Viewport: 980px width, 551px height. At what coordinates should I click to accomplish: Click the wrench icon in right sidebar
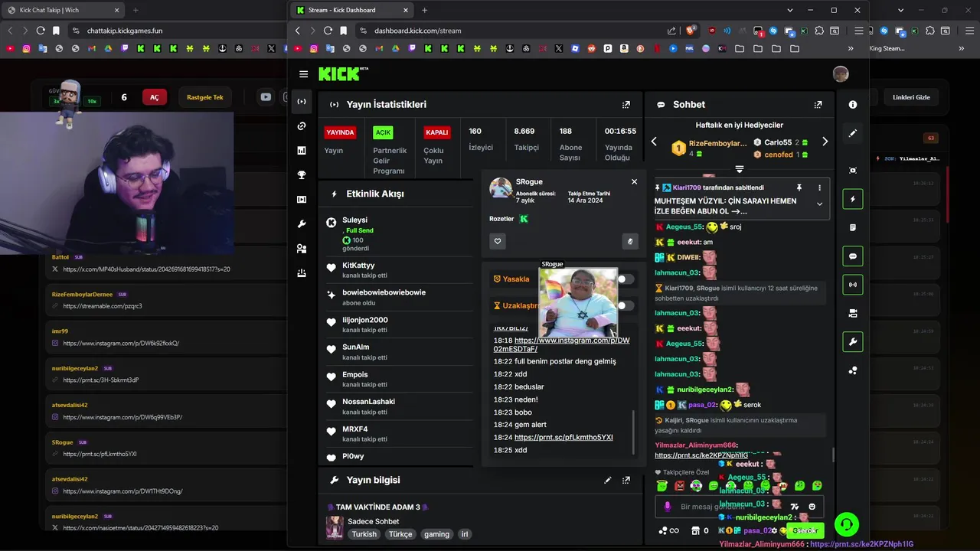click(853, 341)
